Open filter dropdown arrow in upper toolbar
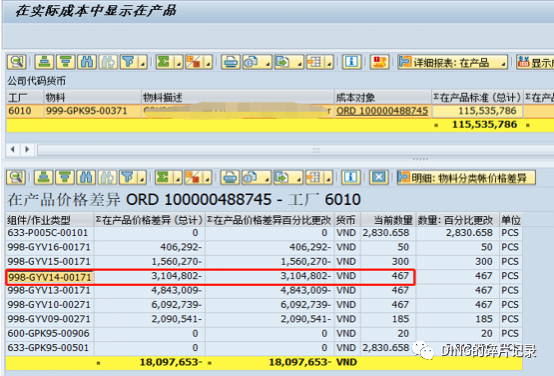The width and height of the screenshot is (554, 376). click(143, 63)
